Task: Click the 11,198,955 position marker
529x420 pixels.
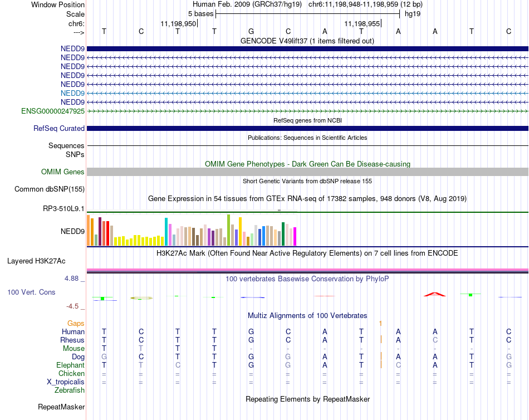Action: pyautogui.click(x=363, y=23)
